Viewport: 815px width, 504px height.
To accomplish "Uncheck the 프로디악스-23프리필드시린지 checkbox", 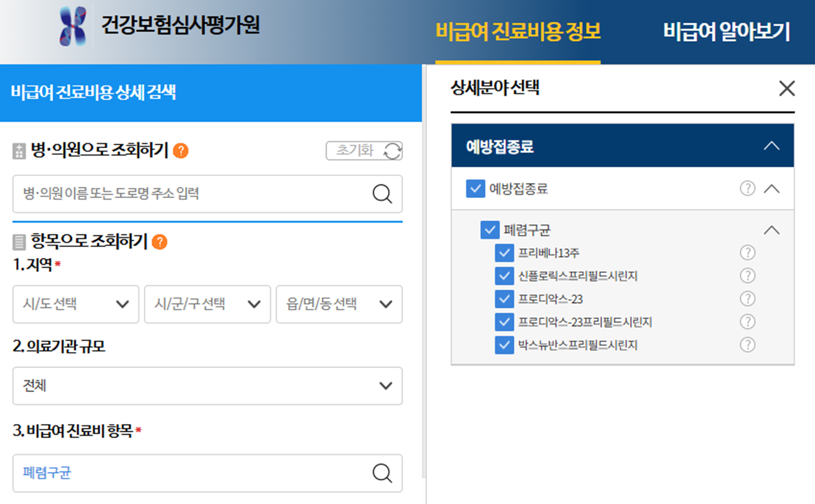I will [x=504, y=322].
